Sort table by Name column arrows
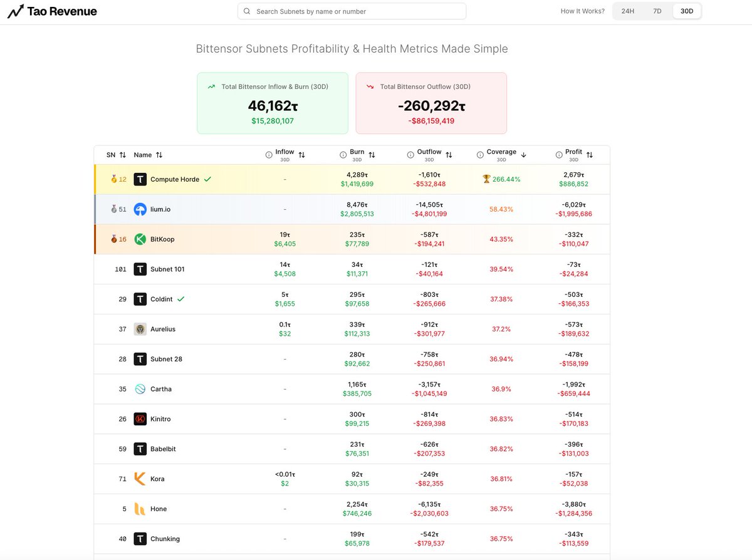Viewport: 752px width, 560px height. pos(159,155)
